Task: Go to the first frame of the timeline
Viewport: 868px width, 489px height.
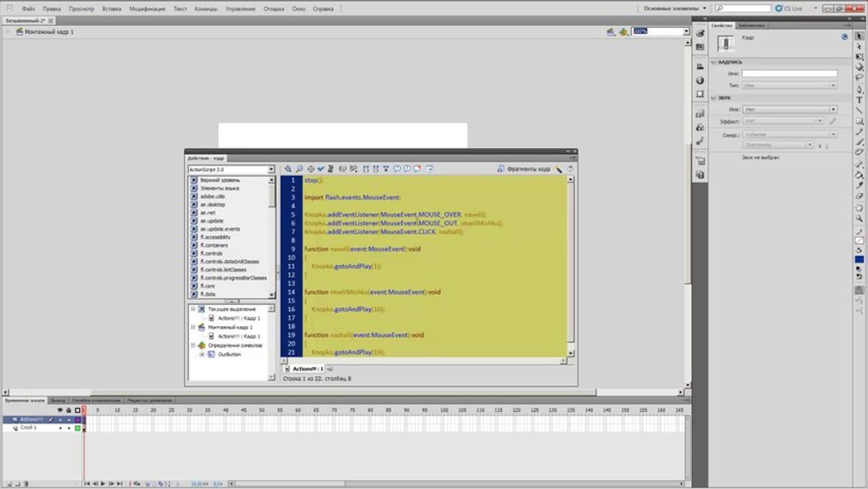Action: tap(87, 484)
